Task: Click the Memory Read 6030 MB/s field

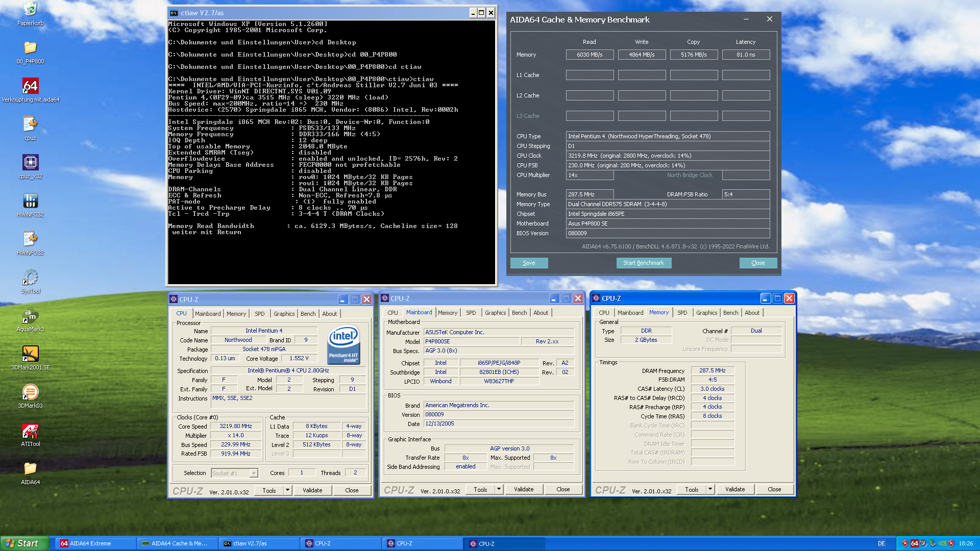Action: [590, 55]
